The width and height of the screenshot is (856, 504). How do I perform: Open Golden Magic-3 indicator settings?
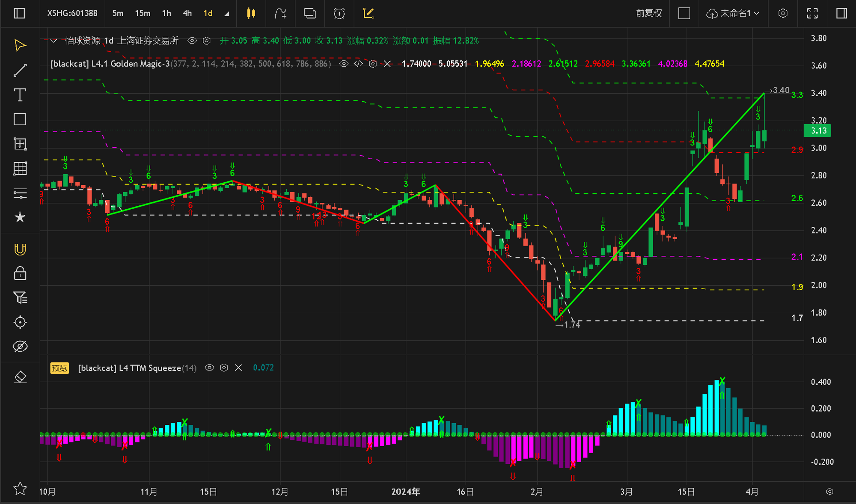coord(373,64)
